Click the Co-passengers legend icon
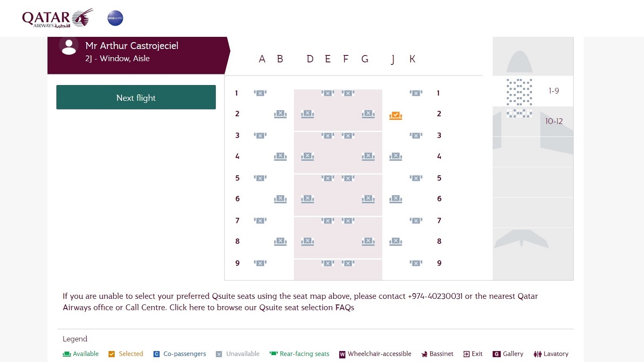 (156, 354)
